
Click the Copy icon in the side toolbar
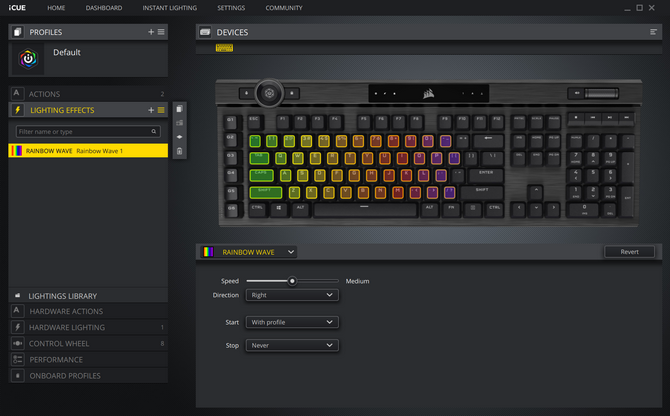(179, 109)
